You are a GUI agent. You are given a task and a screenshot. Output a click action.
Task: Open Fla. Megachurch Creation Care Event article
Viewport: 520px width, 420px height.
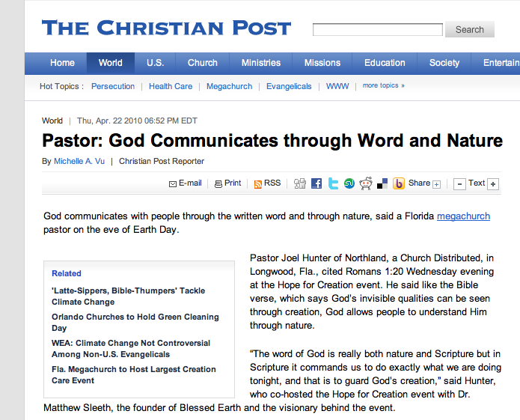tap(134, 375)
